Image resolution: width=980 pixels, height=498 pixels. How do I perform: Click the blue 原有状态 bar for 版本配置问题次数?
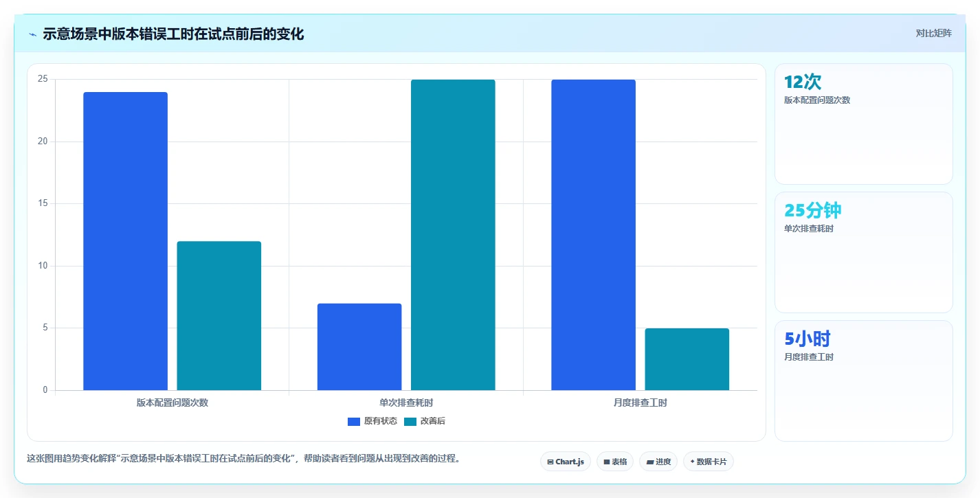126,241
